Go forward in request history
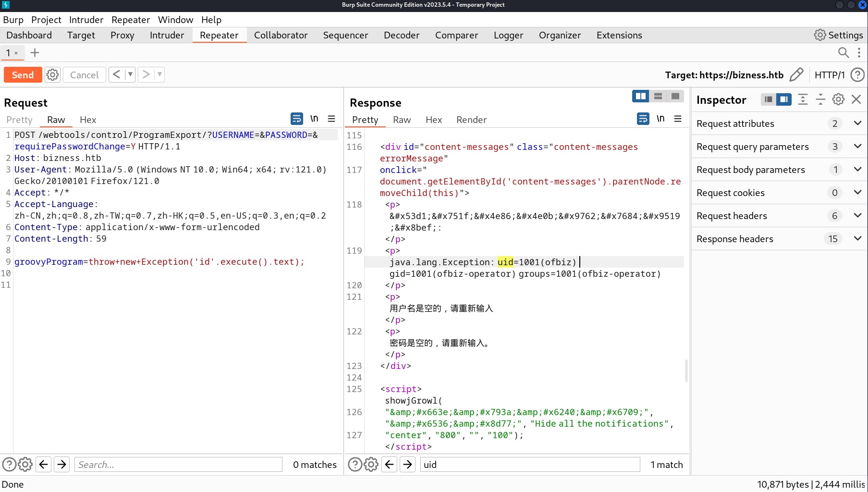This screenshot has height=492, width=868. click(x=146, y=74)
